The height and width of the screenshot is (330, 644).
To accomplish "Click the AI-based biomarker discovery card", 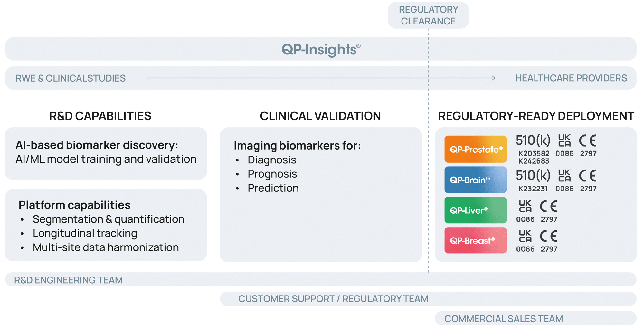I will 106,153.
